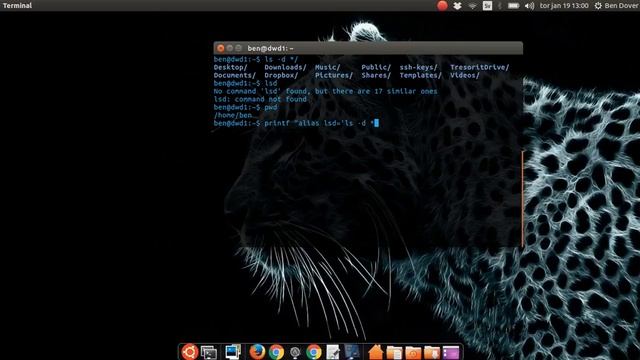
Task: Open the sound volume indicator
Action: click(529, 6)
